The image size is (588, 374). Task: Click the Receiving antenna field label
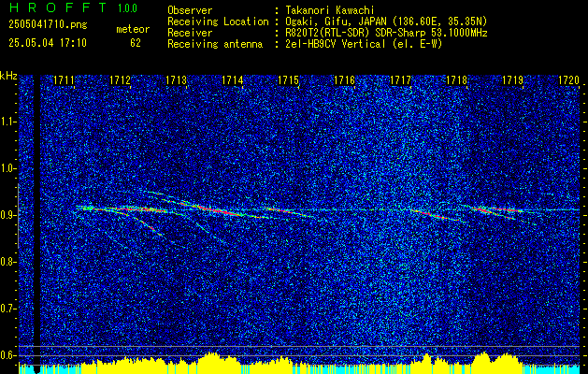pos(215,44)
